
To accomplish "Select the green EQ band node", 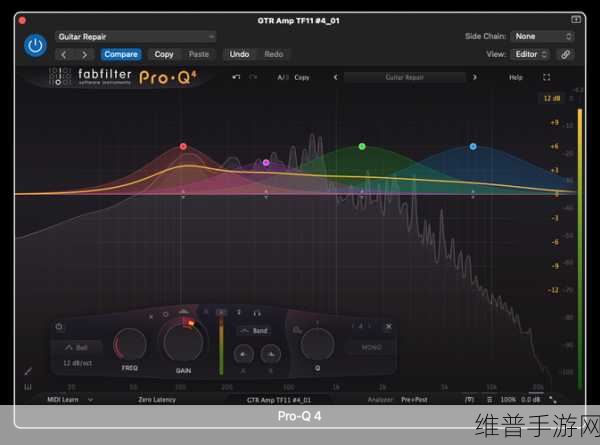I will (362, 147).
